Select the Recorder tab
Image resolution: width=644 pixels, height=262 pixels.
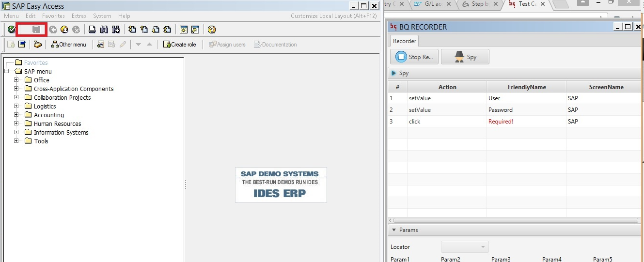405,41
